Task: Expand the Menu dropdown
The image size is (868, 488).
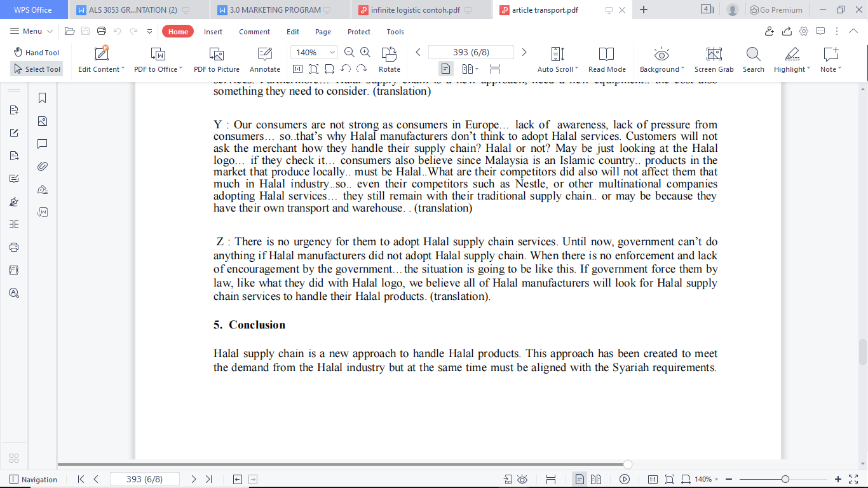Action: (x=32, y=31)
